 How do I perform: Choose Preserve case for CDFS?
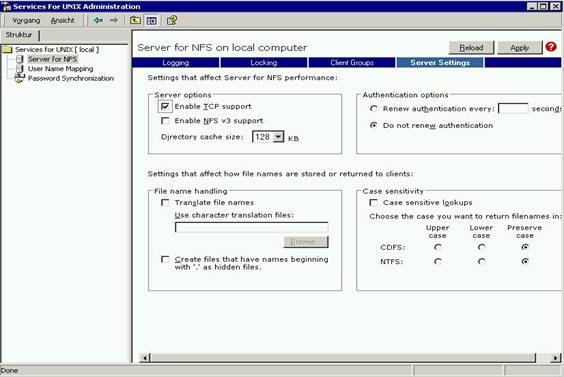(525, 247)
